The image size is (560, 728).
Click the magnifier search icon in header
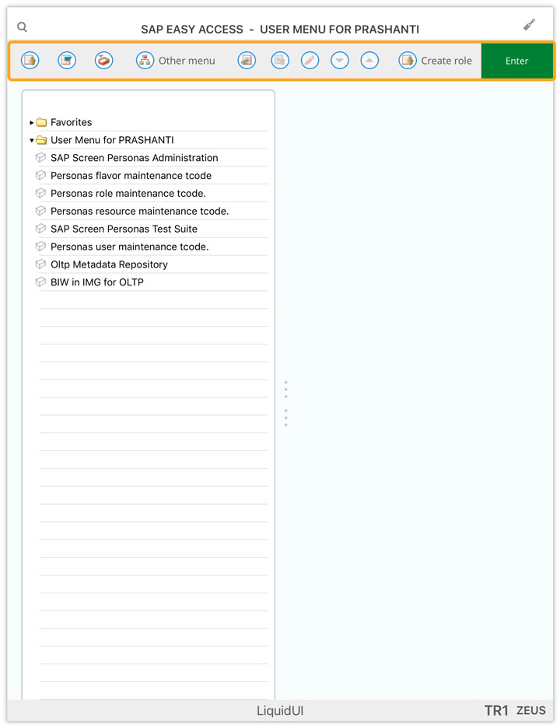tap(23, 27)
